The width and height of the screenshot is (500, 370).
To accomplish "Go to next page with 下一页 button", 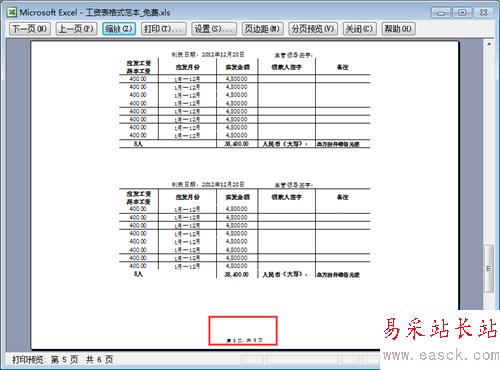I will tap(30, 29).
